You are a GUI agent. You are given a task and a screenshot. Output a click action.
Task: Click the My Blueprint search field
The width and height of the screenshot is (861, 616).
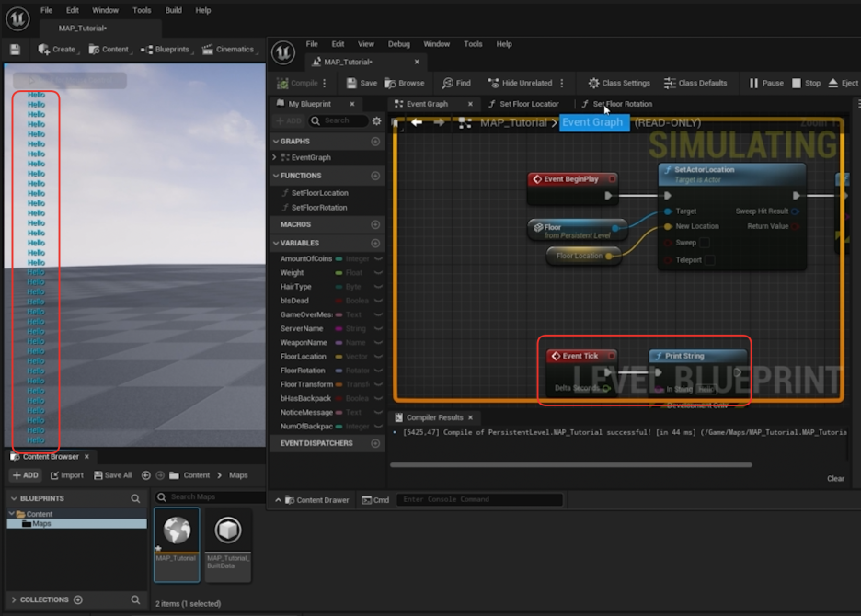(339, 120)
